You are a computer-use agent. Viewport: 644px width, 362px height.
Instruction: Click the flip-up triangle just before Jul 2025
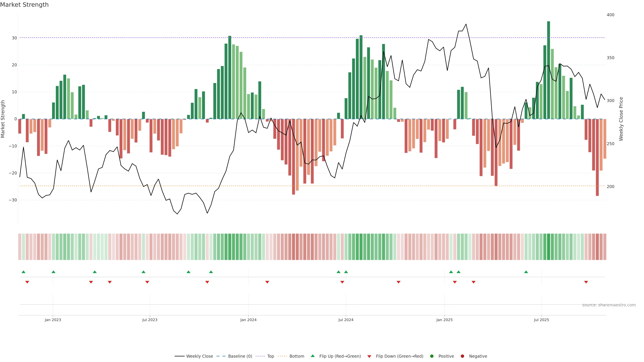click(526, 272)
